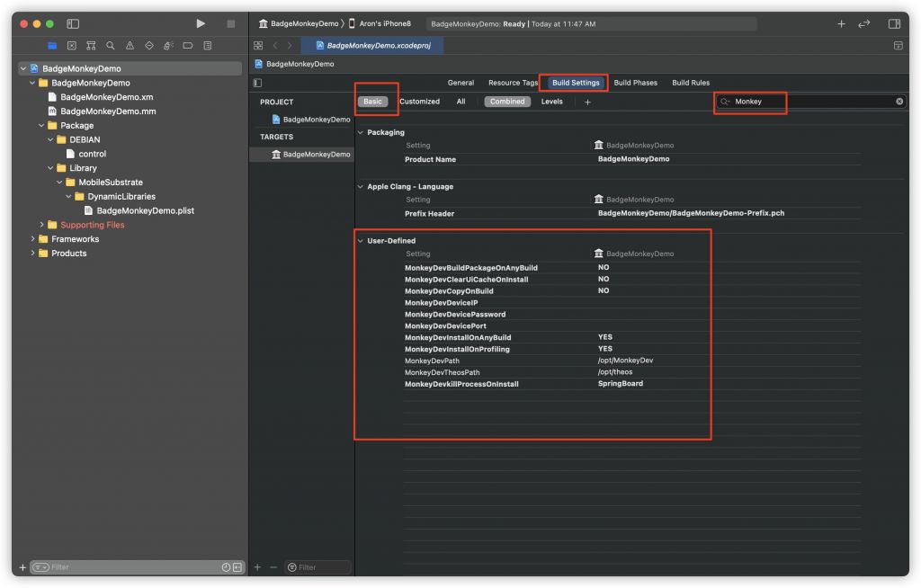Viewport: 921px width, 588px height.
Task: Expand the Frameworks folder
Action: click(32, 239)
